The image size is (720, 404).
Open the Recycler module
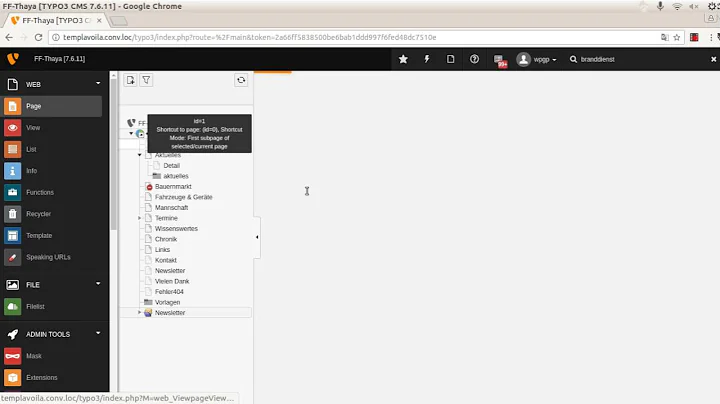(x=51, y=214)
